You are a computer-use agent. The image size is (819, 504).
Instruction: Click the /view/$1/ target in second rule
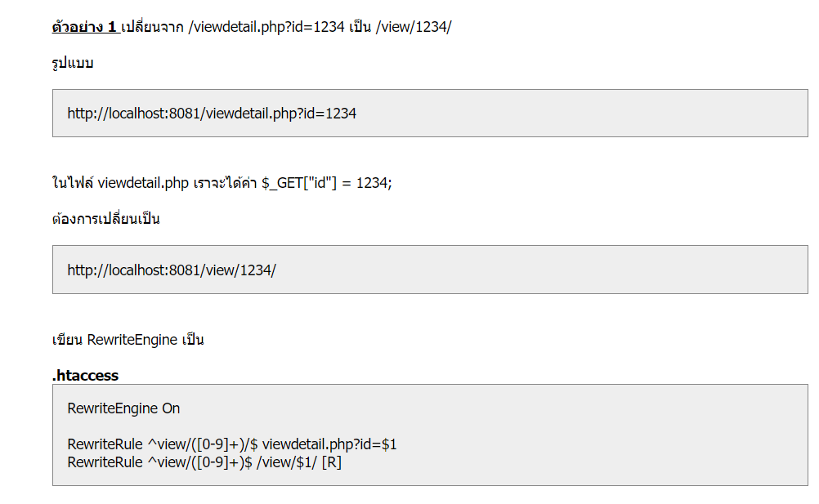[286, 462]
